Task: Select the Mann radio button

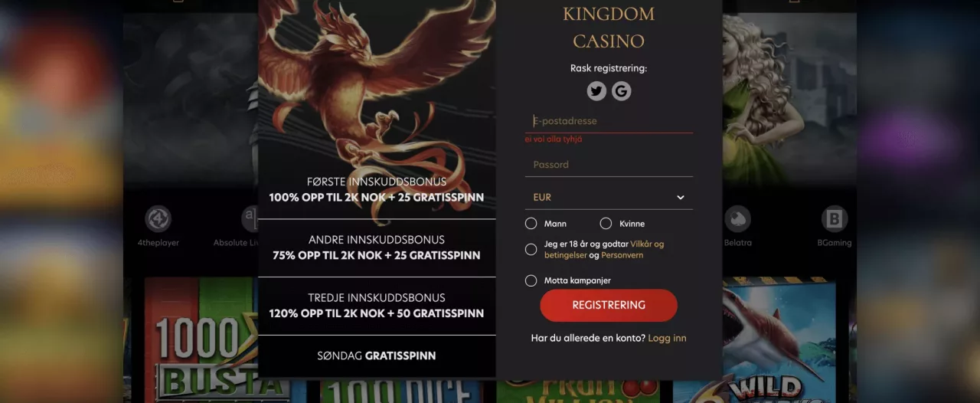Action: point(531,224)
